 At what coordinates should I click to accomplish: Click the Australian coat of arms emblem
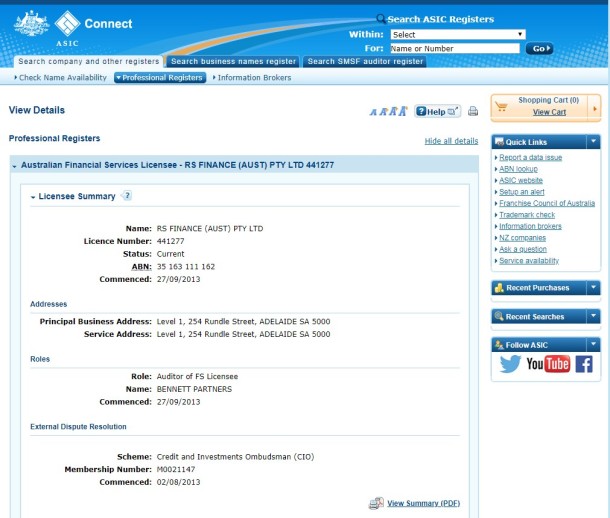(x=32, y=24)
